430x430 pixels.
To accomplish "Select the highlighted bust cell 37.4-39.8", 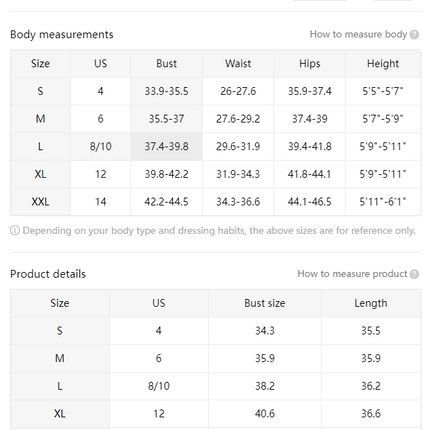I will click(166, 146).
